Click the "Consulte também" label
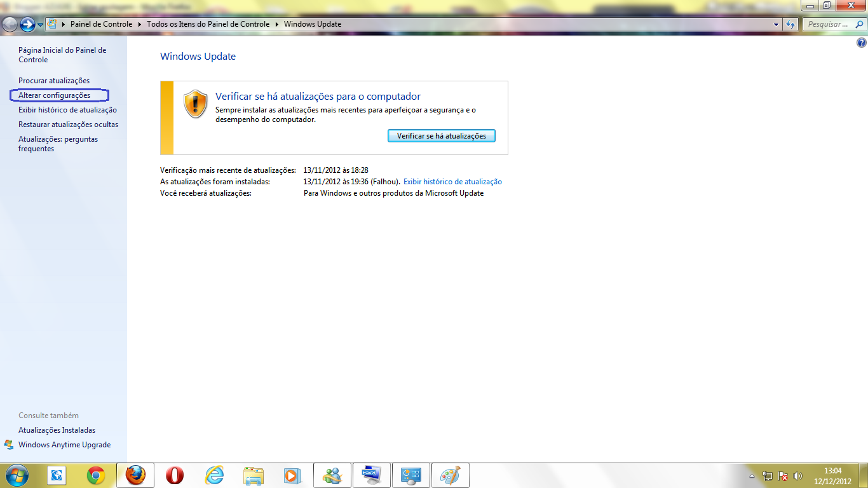 (49, 416)
